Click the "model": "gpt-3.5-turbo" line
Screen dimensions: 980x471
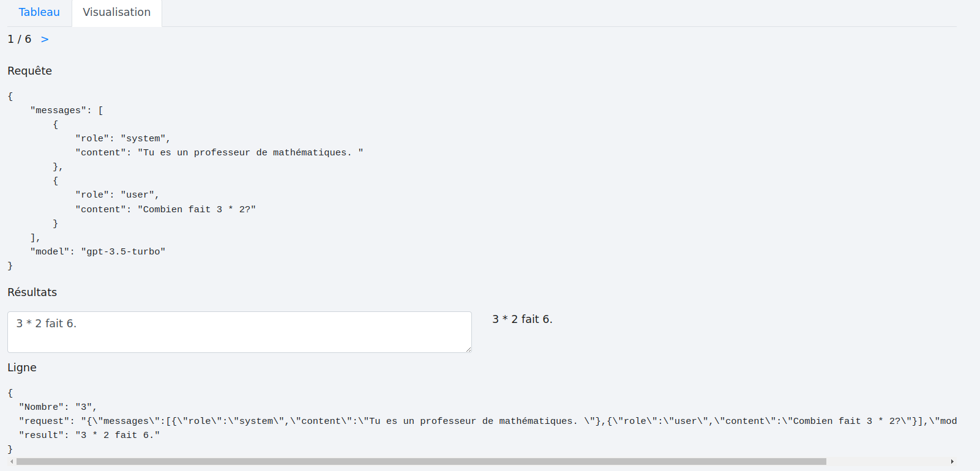[x=98, y=251]
